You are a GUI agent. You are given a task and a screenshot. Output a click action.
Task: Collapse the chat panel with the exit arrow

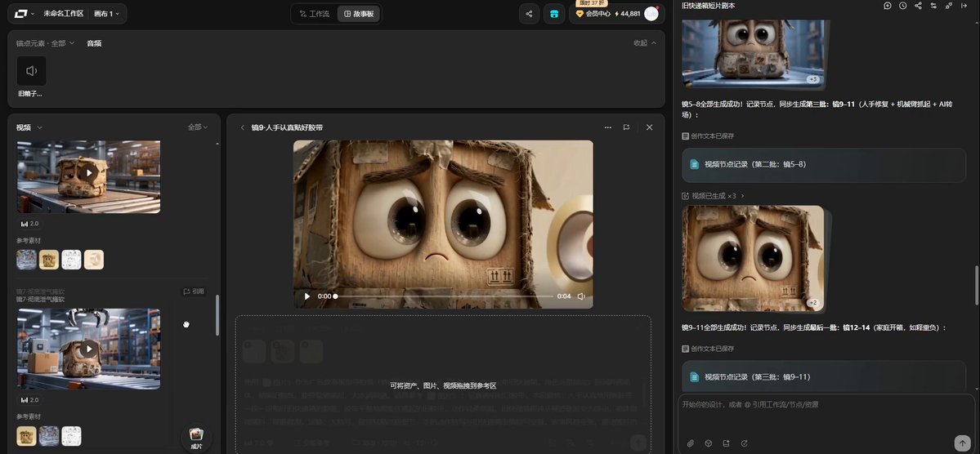964,6
